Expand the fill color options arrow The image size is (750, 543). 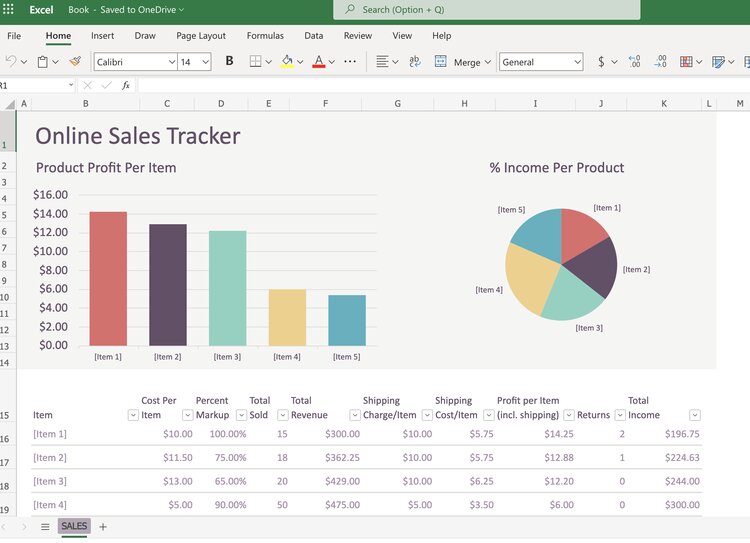[x=300, y=62]
